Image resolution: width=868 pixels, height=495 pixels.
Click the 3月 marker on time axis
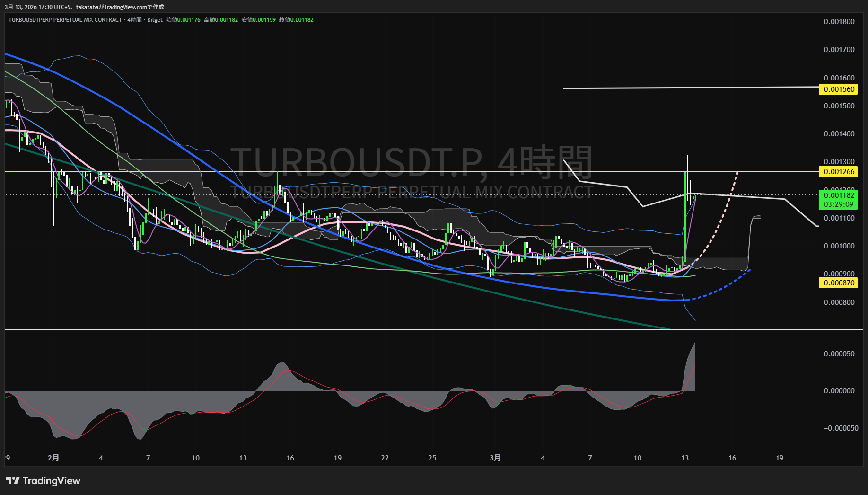click(x=495, y=458)
